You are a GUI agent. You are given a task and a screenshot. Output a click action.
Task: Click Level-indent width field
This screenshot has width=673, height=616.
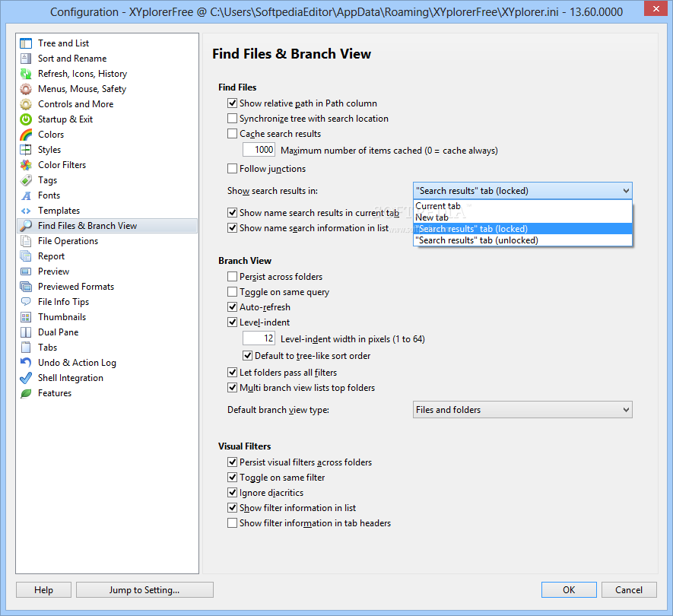click(259, 338)
